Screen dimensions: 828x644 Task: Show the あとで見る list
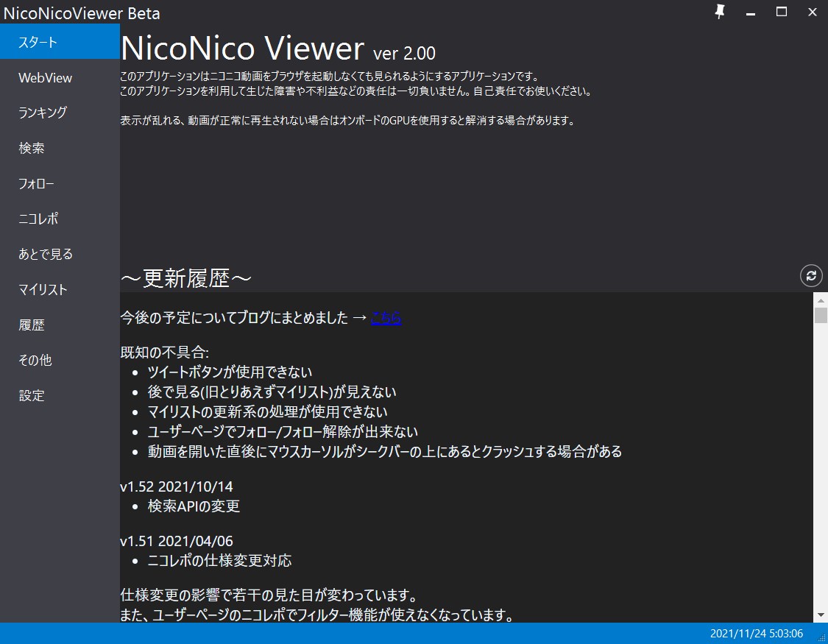[60, 255]
